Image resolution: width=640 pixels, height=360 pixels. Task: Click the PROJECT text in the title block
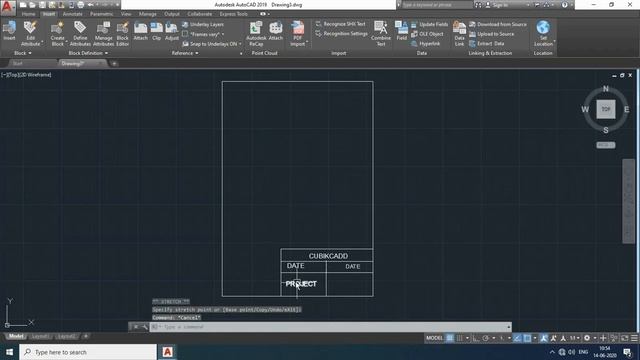tap(301, 284)
